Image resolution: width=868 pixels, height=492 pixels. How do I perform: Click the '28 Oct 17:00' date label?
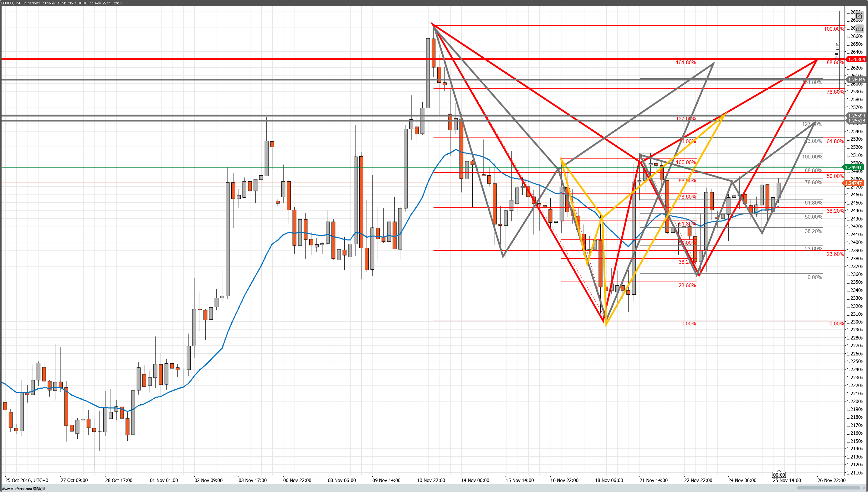119,480
